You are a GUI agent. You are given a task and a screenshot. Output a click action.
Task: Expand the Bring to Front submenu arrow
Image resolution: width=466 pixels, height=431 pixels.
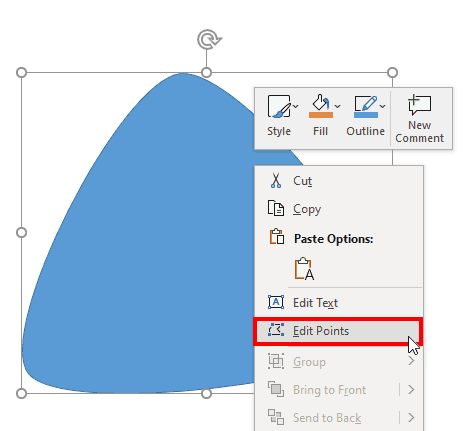411,389
